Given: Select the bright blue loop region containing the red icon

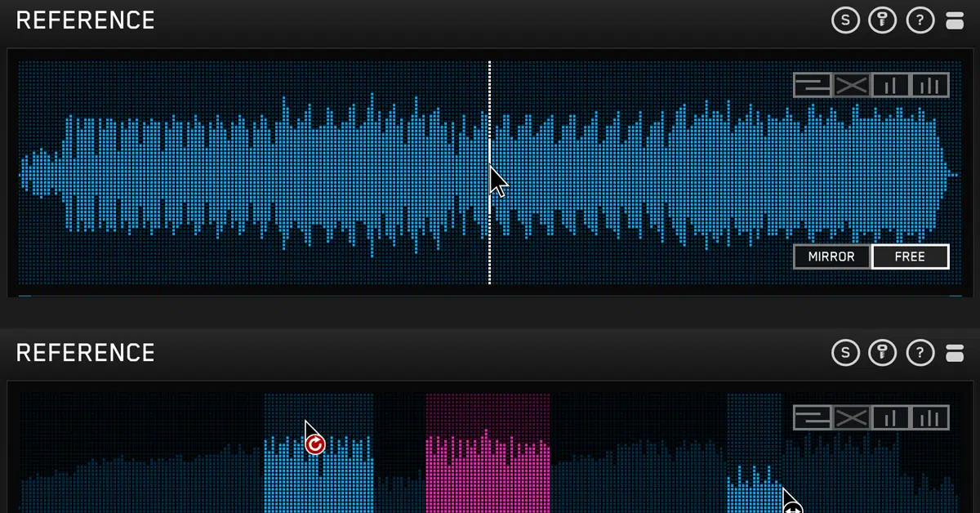Looking at the screenshot, I should tap(318, 453).
